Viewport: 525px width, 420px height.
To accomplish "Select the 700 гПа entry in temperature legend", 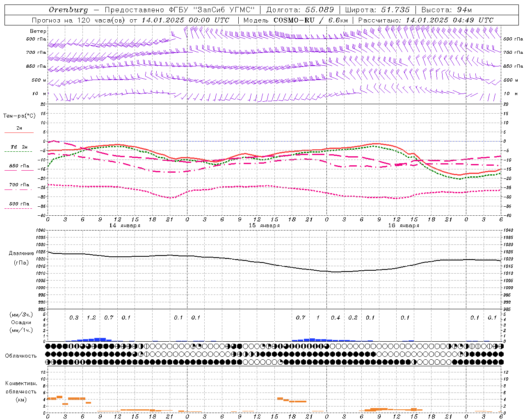I will (x=19, y=185).
